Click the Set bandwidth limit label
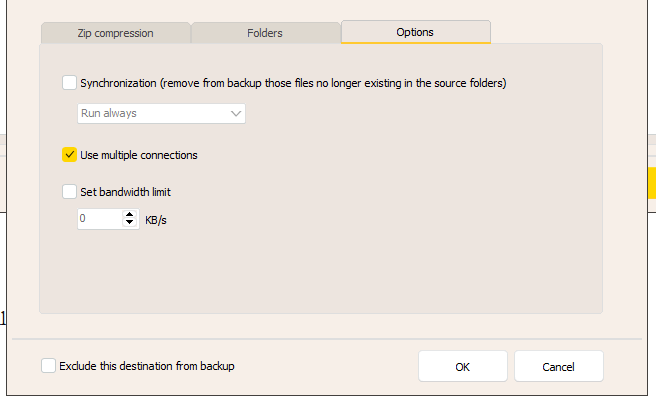 click(126, 192)
